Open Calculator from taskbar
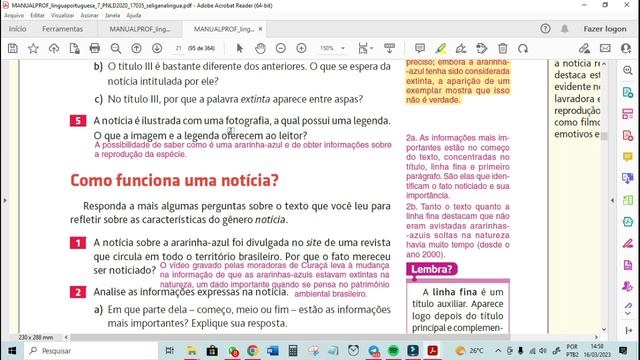The height and width of the screenshot is (360, 640). tap(293, 351)
